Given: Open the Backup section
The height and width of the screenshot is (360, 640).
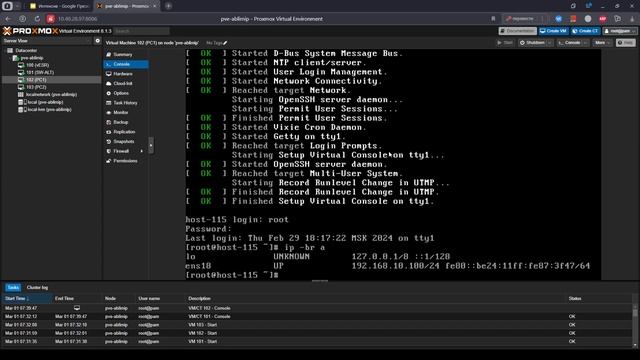Looking at the screenshot, I should [x=121, y=122].
